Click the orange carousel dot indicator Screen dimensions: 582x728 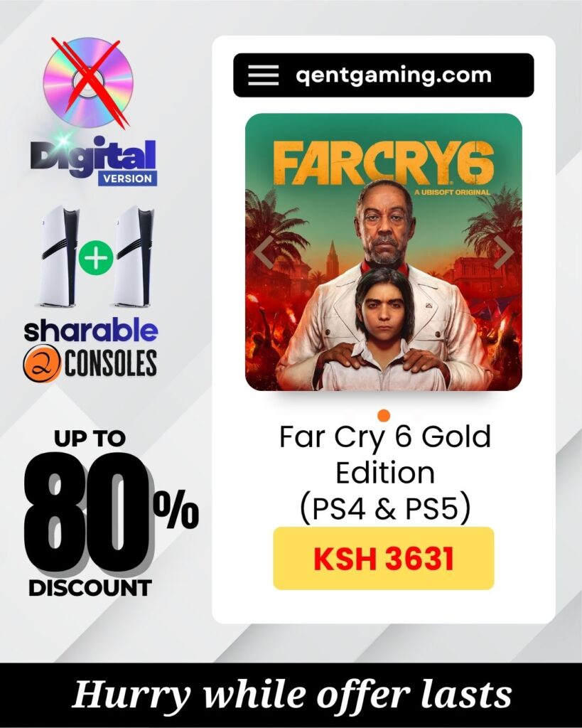[384, 415]
